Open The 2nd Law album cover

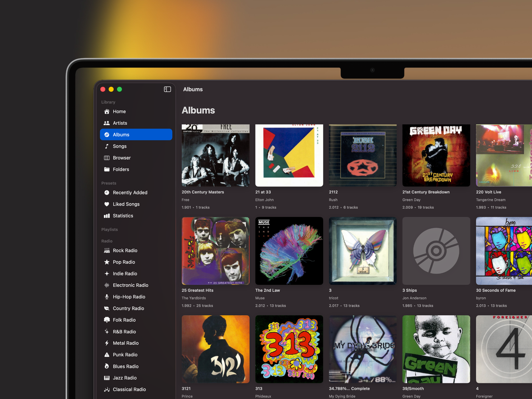point(289,251)
